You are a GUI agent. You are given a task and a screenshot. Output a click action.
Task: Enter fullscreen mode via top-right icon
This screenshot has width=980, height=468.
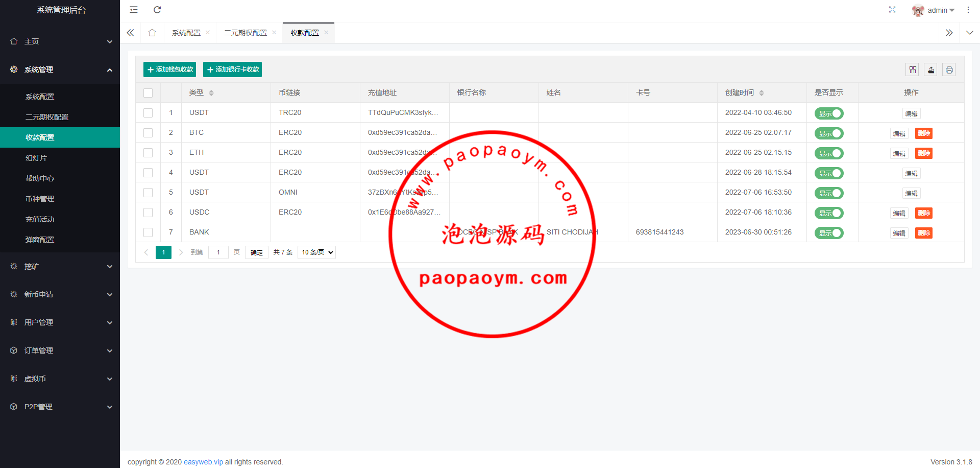click(892, 10)
